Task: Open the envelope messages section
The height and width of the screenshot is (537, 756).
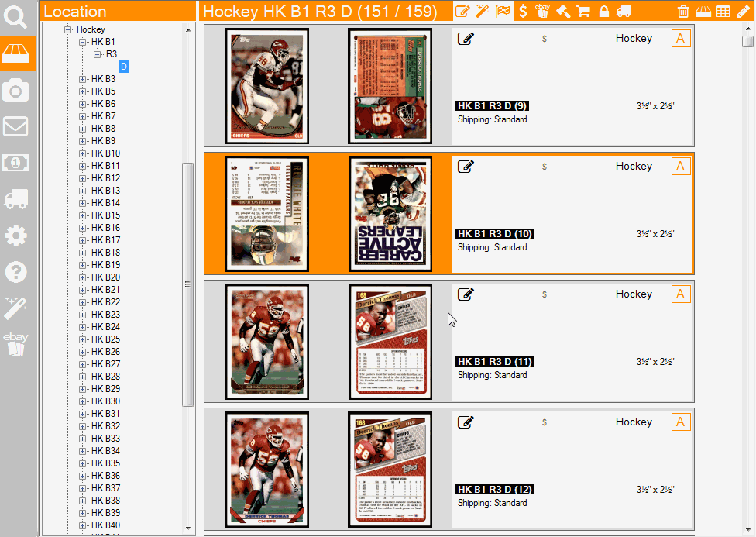Action: pos(15,126)
